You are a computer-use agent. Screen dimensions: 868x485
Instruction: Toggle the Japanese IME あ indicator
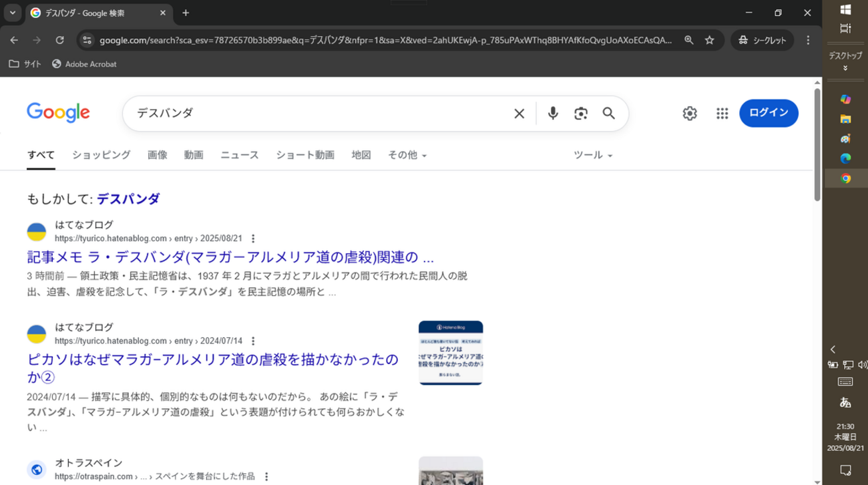coord(845,402)
